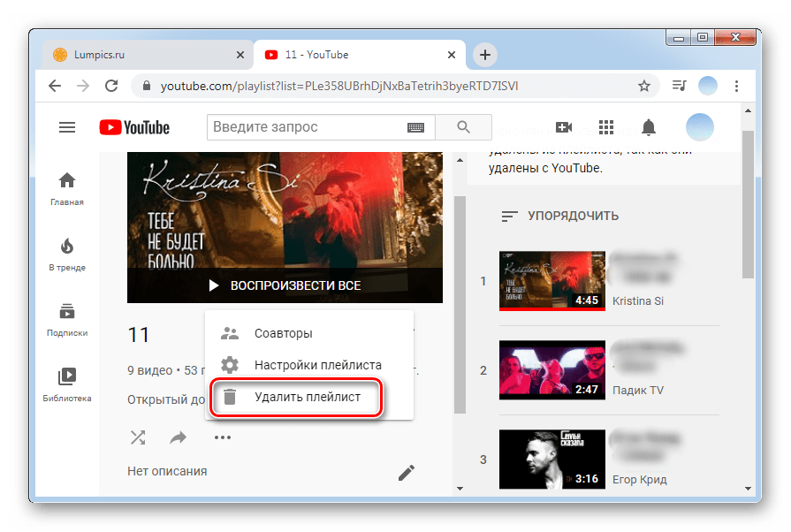
Task: Open Библиотека in the sidebar
Action: 67,384
